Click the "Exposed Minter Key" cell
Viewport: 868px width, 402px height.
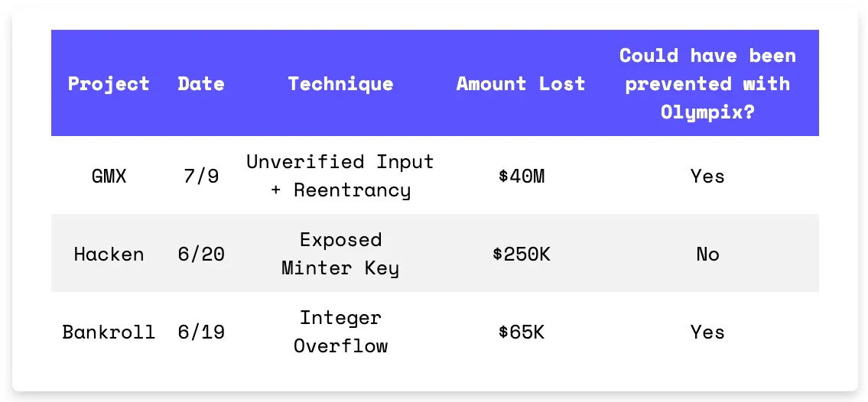[340, 254]
